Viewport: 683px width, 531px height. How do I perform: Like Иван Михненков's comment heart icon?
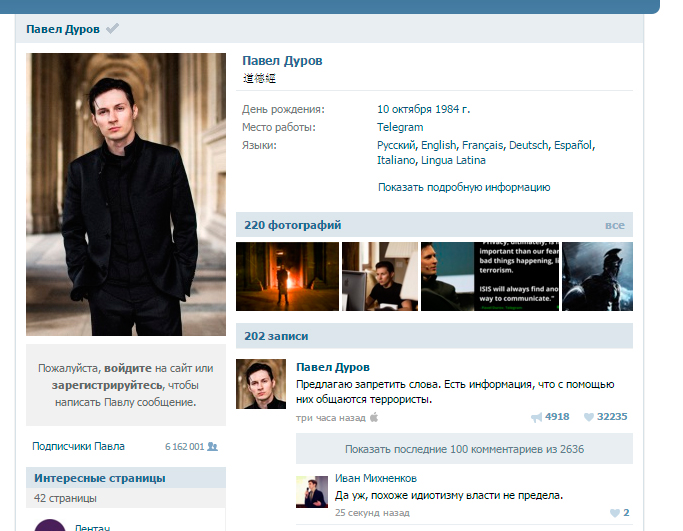click(615, 513)
